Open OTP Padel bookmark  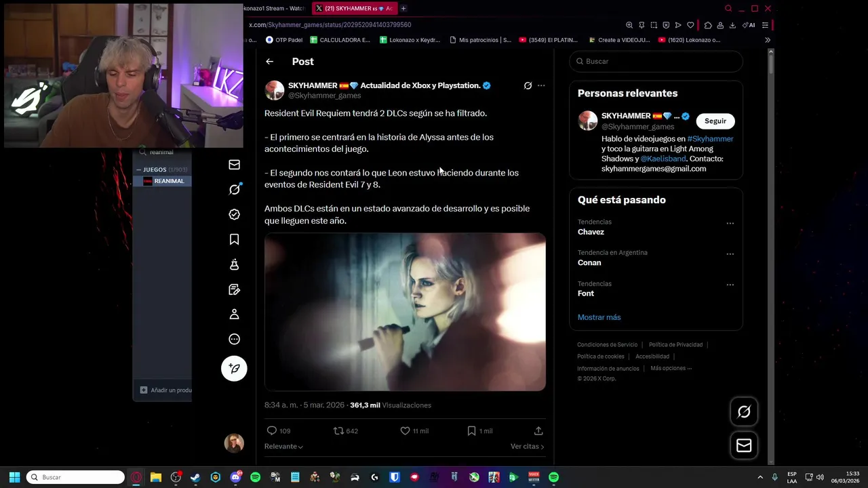(x=283, y=40)
